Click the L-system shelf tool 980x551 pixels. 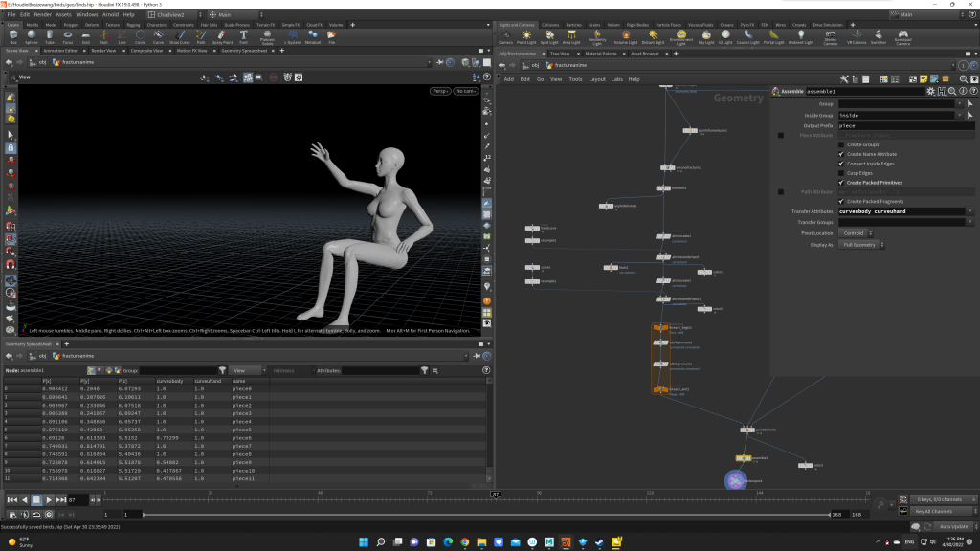click(x=293, y=36)
